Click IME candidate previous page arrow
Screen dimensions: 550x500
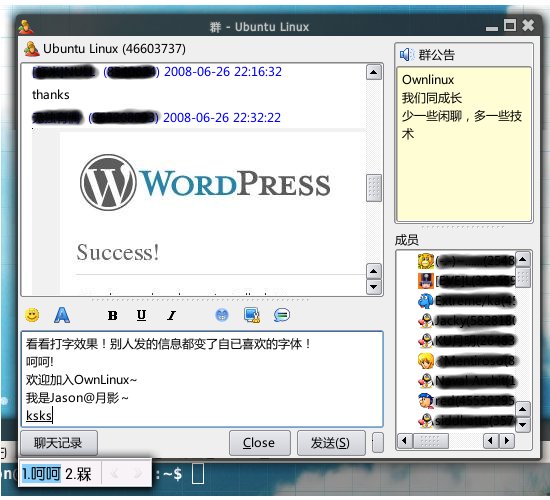114,474
